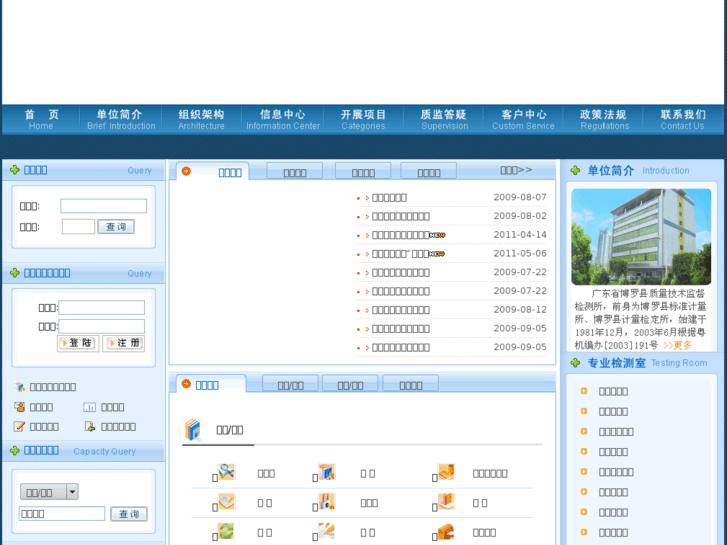Click the green plus icon beside Capacity Query
The image size is (727, 545).
pos(15,450)
